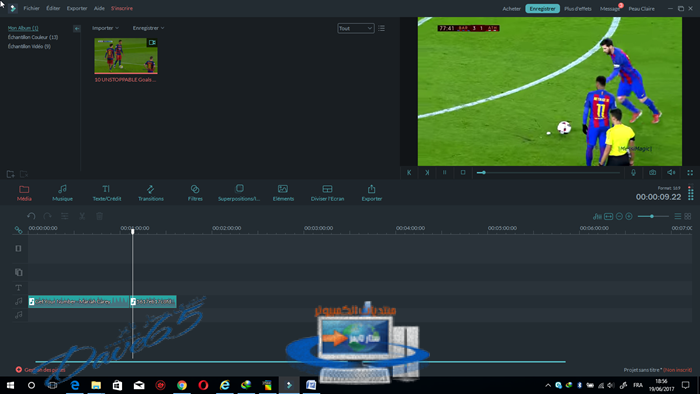Mute the preview volume speaker

point(671,172)
